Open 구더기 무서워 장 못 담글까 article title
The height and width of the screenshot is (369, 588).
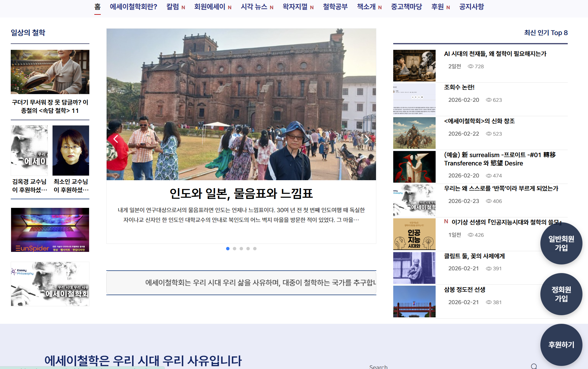point(50,106)
